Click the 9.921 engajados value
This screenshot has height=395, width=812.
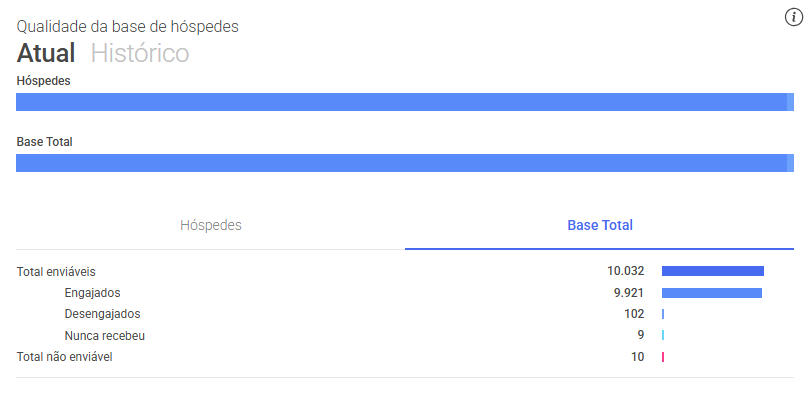[629, 293]
